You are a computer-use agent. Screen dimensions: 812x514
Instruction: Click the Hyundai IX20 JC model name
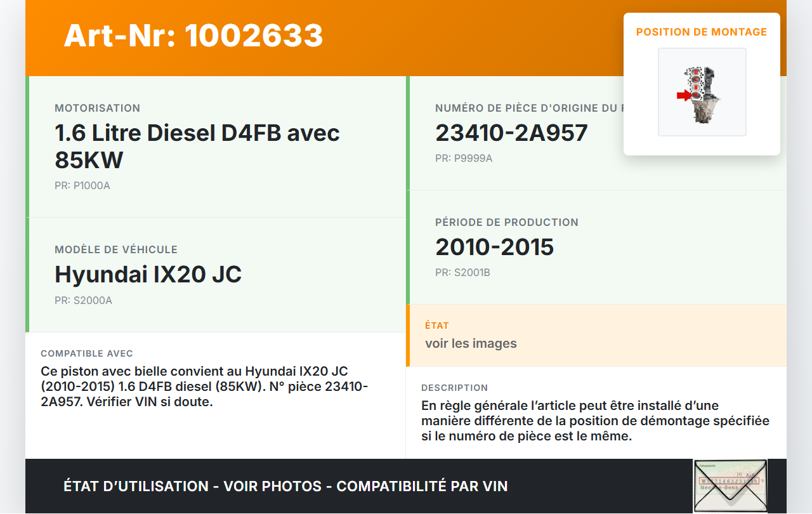148,274
